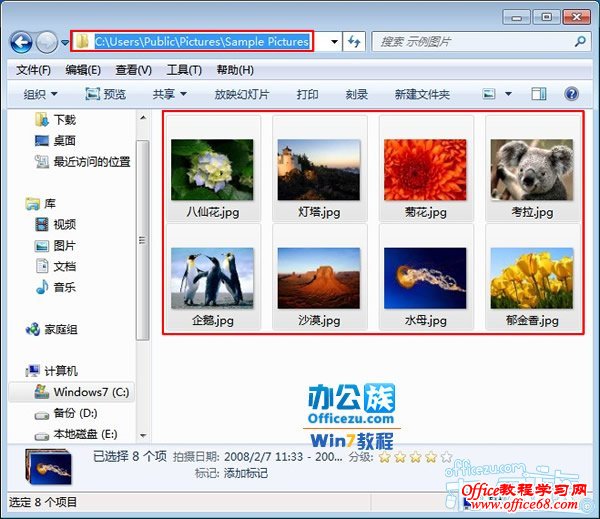This screenshot has width=600, height=519.
Task: Click the greyed Forward arrow button
Action: [47, 42]
